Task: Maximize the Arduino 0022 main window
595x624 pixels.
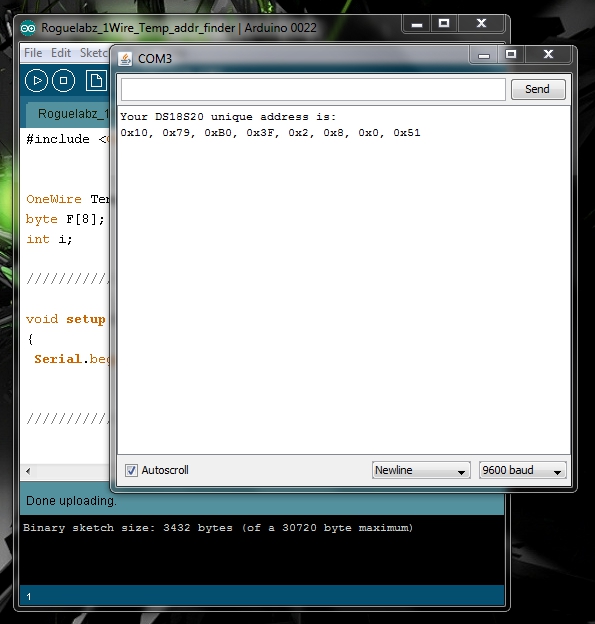Action: coord(444,24)
